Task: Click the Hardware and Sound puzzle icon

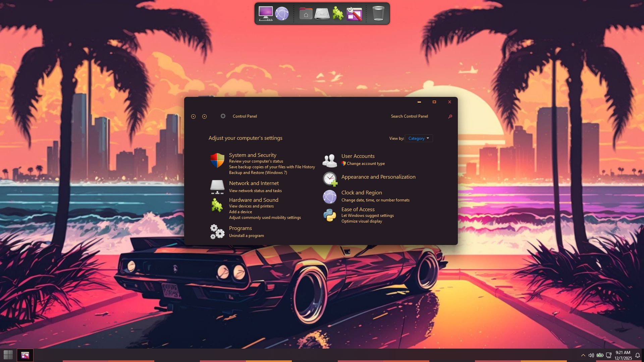Action: tap(217, 205)
